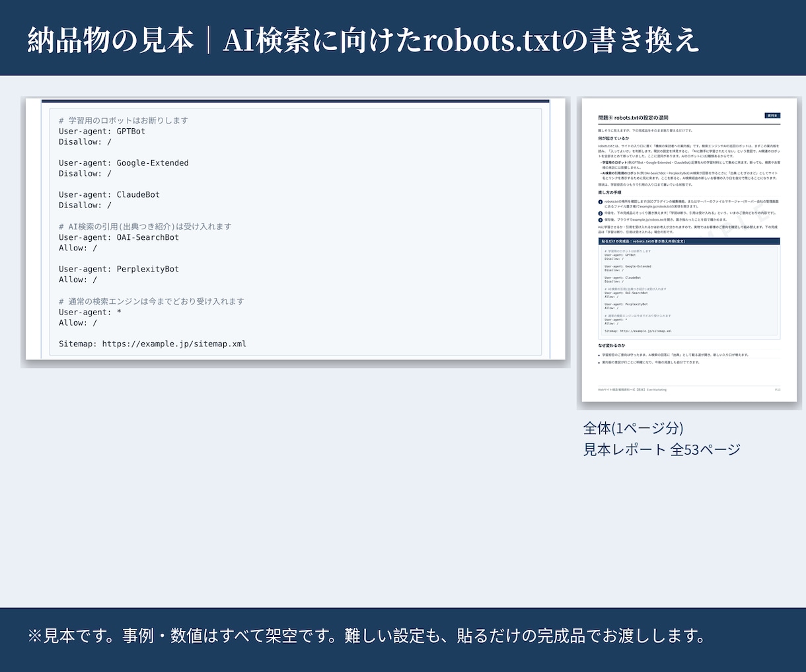This screenshot has width=806, height=672.
Task: Click section heading "何が起きているか" in thumbnail page
Action: [x=614, y=138]
